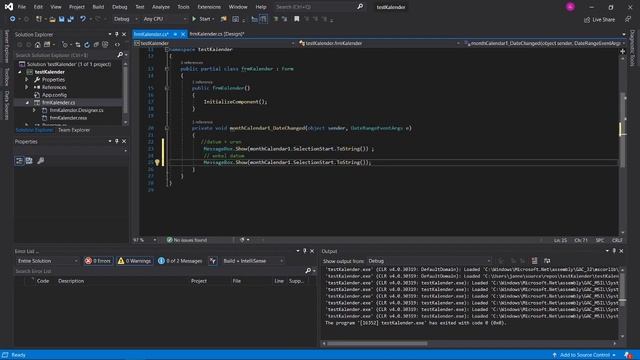Open the 97 % zoom level dropdown
Image resolution: width=640 pixels, height=360 pixels.
click(145, 240)
